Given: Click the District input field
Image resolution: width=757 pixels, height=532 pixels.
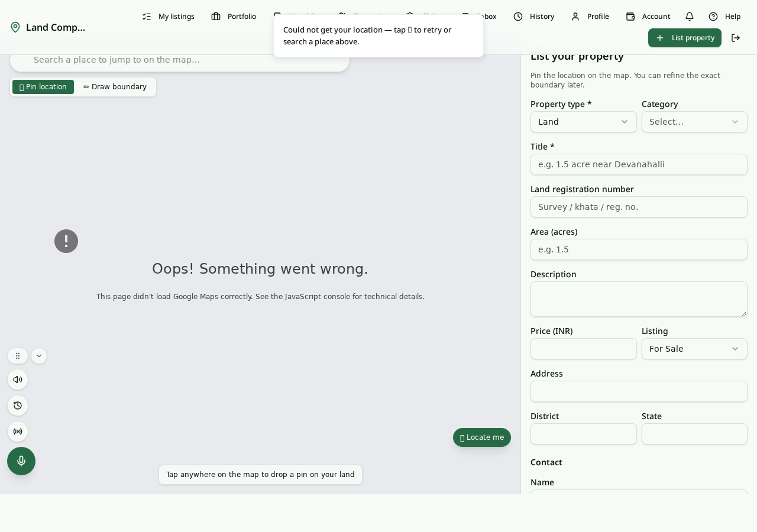Looking at the screenshot, I should [584, 434].
